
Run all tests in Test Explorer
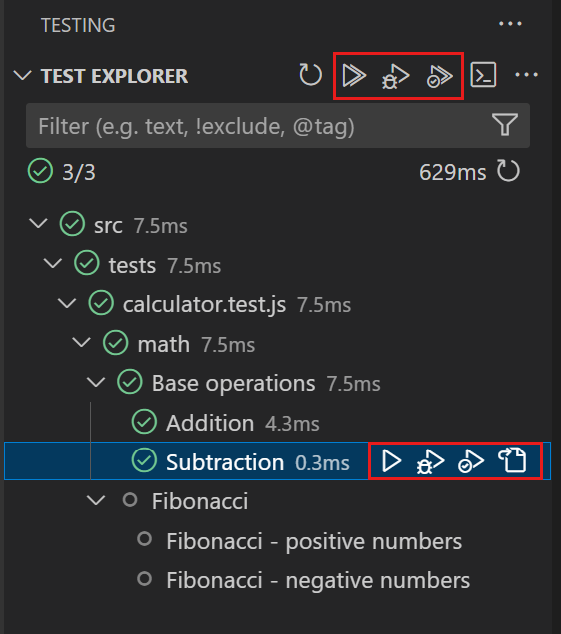click(x=354, y=76)
